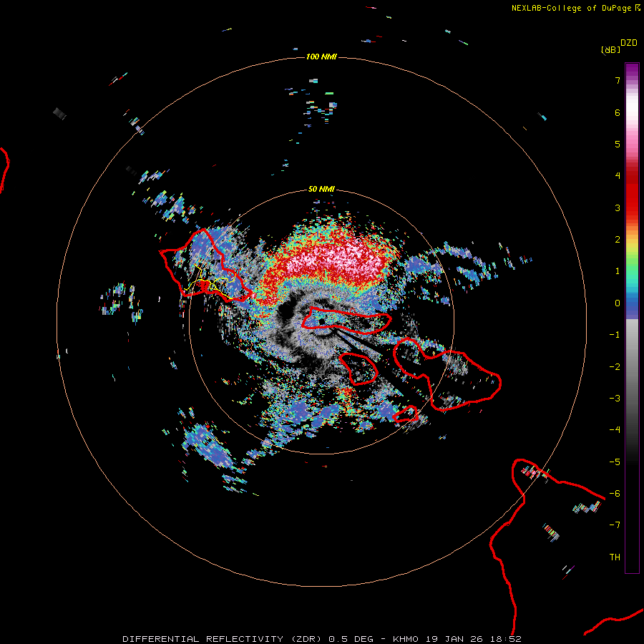Click the -1 value on color scale

click(615, 335)
